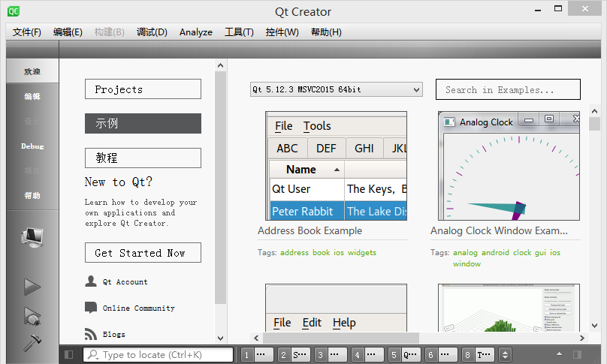Image resolution: width=607 pixels, height=364 pixels.
Task: Open the Welcome (欢迎) mode
Action: (x=32, y=71)
